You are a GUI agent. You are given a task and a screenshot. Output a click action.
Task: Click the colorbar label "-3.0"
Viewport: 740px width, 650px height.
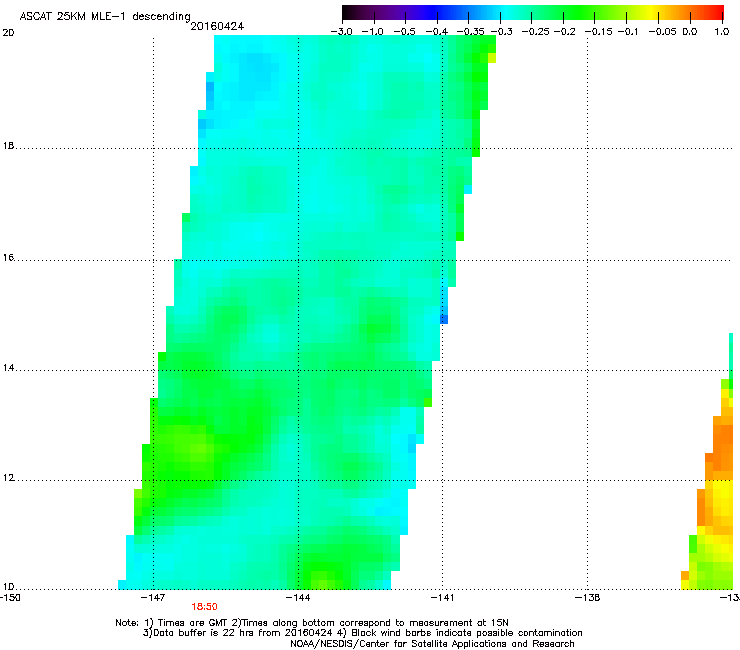341,32
